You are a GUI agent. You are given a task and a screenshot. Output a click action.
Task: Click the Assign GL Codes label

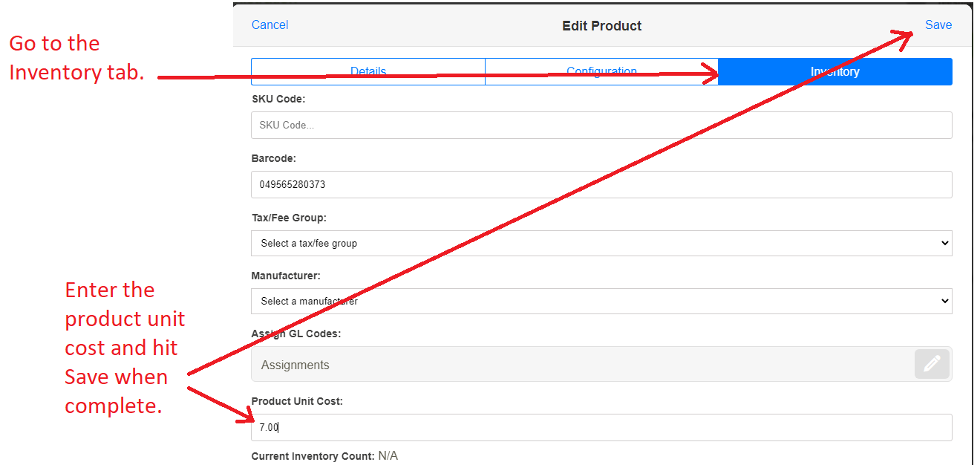click(x=296, y=334)
